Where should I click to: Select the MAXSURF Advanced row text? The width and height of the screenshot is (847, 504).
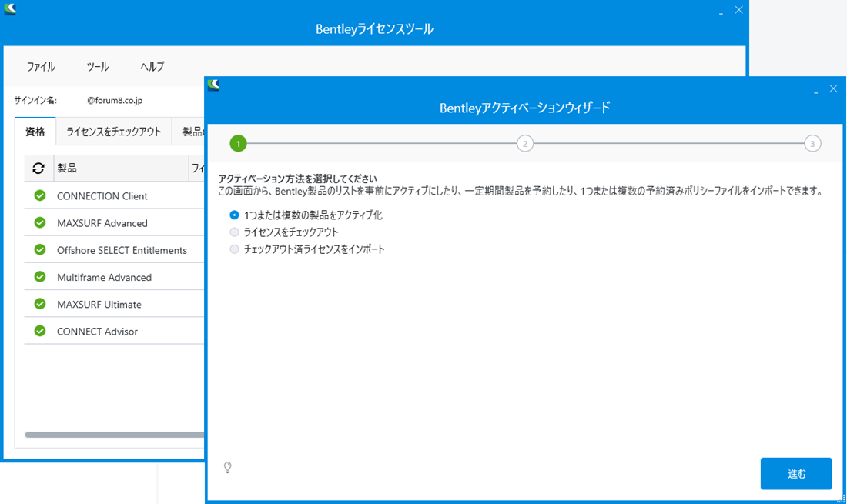102,223
